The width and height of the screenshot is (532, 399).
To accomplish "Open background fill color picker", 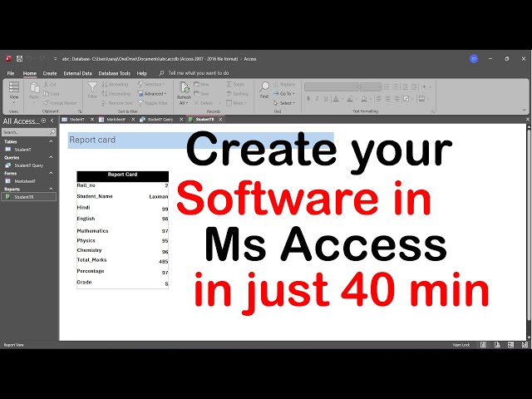I will click(370, 99).
